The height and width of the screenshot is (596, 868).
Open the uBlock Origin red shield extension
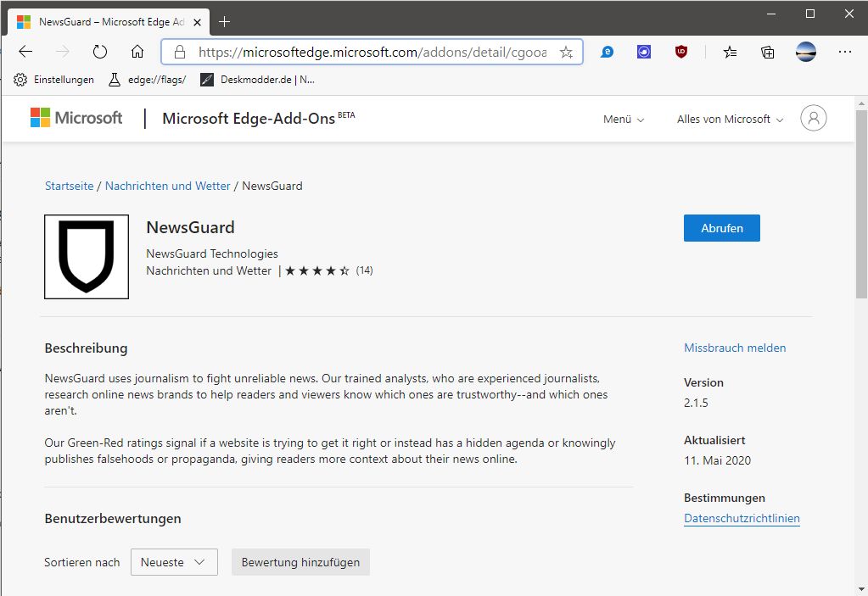(x=680, y=52)
